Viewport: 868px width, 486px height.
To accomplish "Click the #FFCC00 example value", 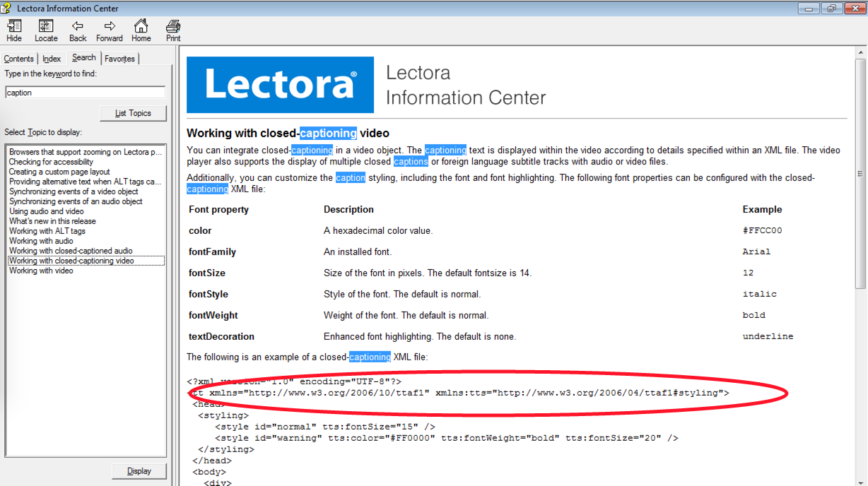I will [762, 230].
